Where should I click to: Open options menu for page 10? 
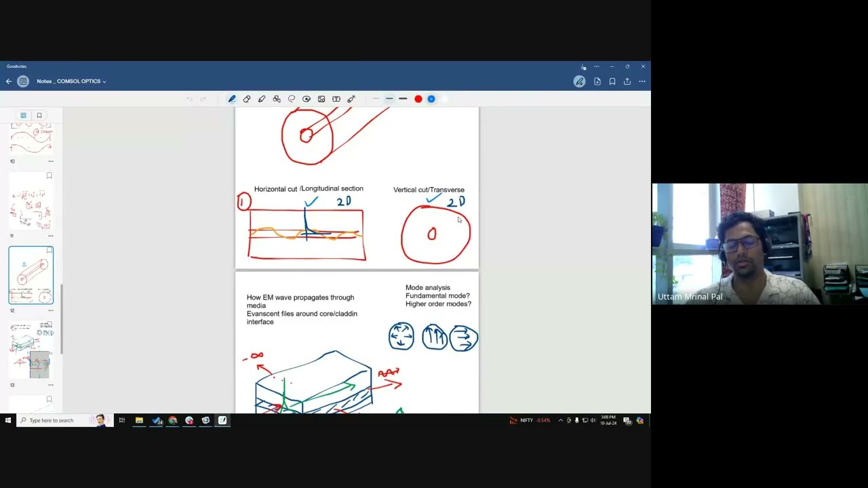click(x=50, y=161)
